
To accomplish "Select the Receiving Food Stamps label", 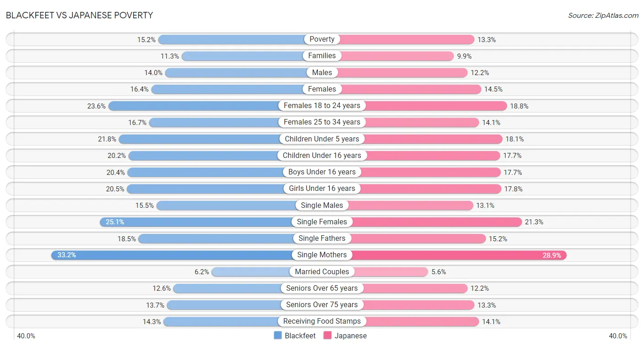I will [322, 321].
